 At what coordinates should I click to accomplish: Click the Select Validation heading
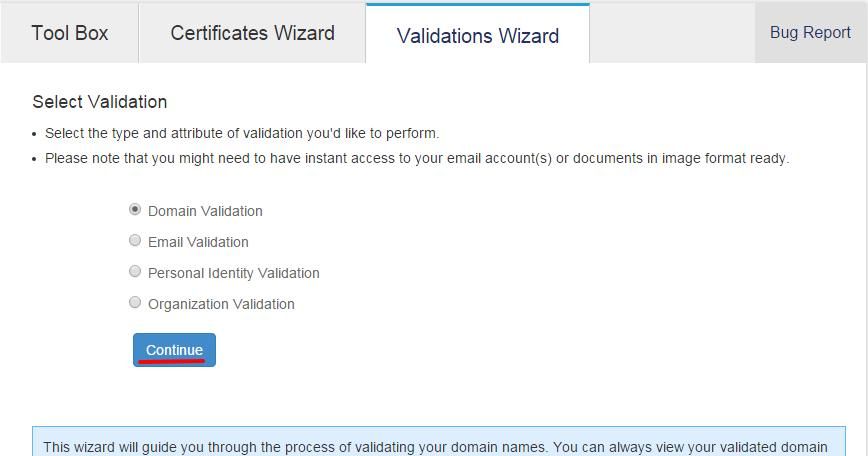click(100, 102)
